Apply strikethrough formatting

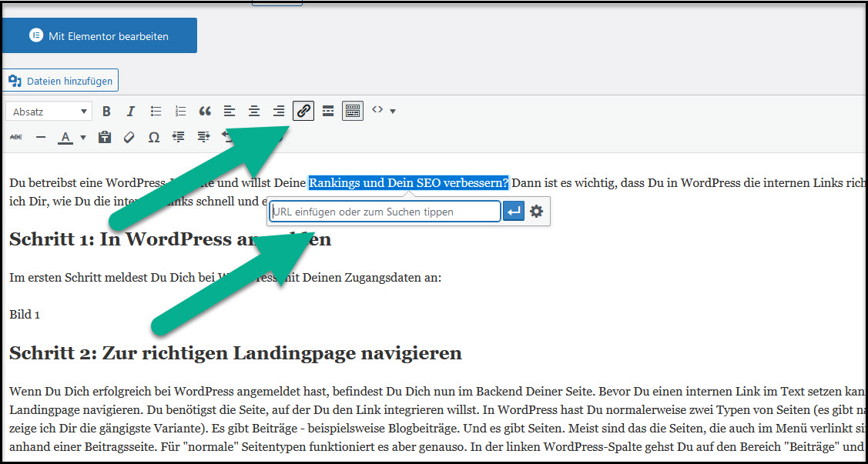16,137
